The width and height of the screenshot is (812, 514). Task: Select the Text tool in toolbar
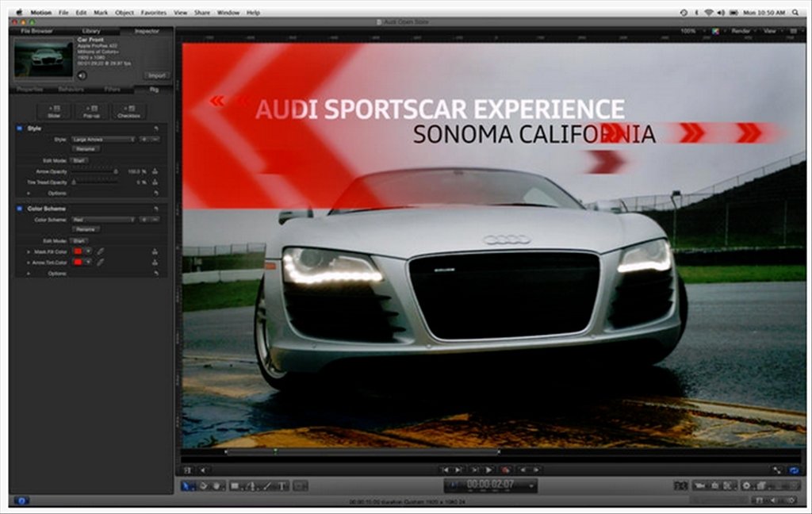282,486
